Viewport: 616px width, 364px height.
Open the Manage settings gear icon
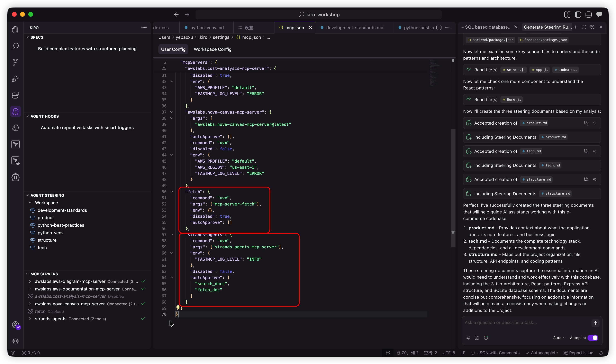click(16, 341)
